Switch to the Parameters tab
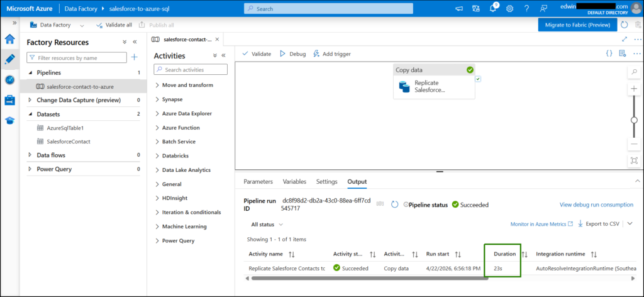This screenshot has height=297, width=644. click(x=258, y=182)
